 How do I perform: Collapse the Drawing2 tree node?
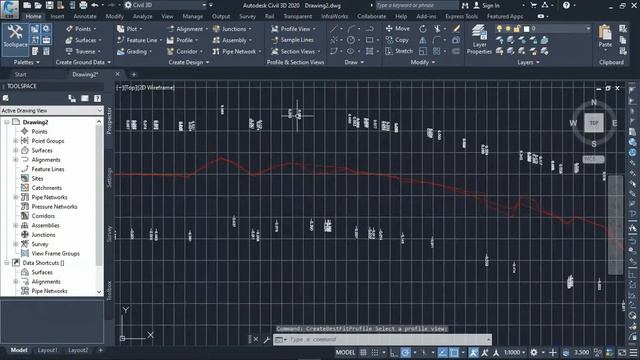pyautogui.click(x=7, y=122)
